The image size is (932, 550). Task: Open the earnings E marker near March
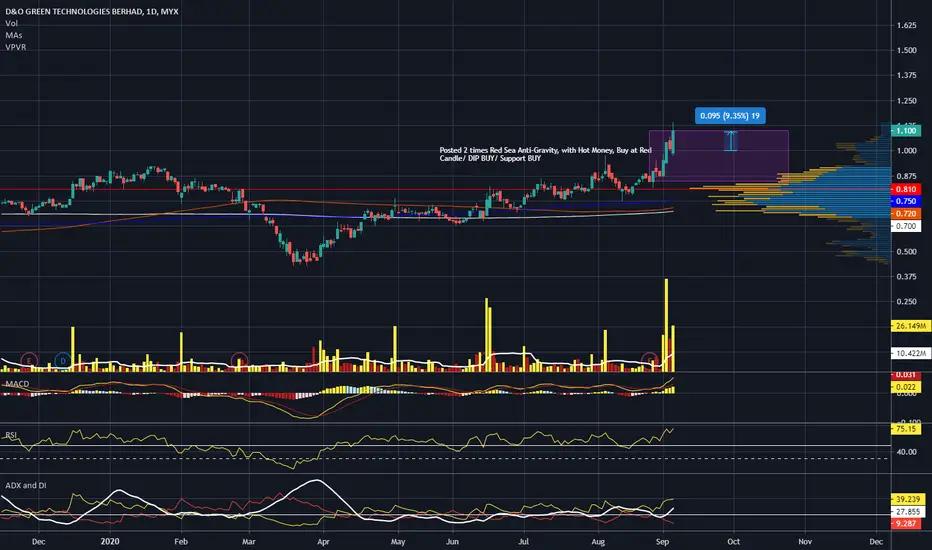click(239, 360)
